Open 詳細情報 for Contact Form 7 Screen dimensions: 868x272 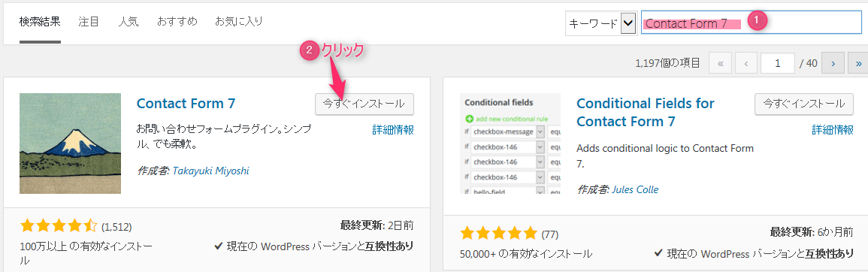(393, 130)
